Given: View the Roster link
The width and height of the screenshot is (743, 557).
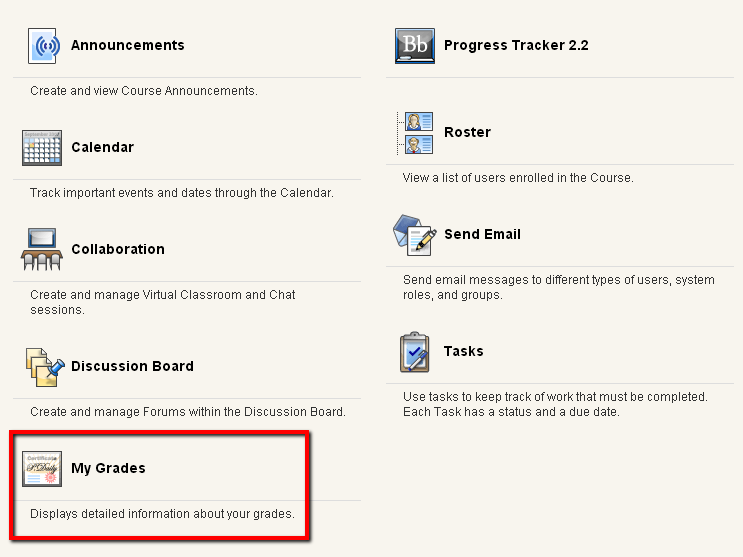Looking at the screenshot, I should point(467,132).
